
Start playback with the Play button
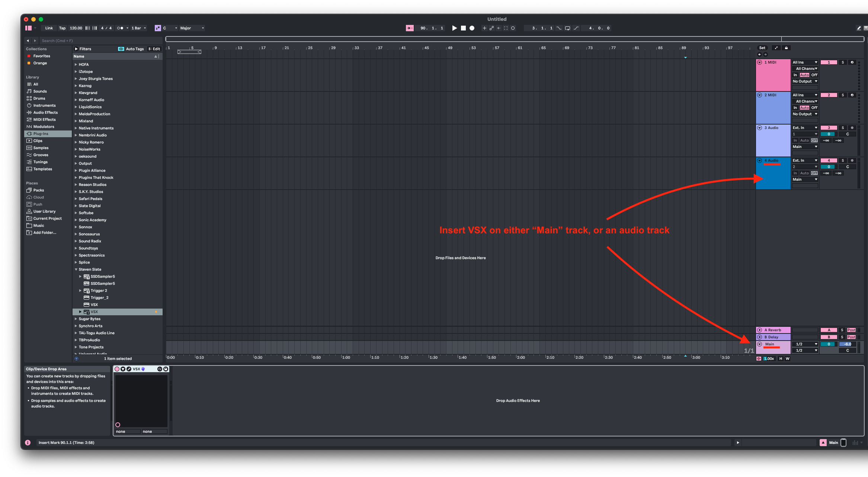(454, 28)
